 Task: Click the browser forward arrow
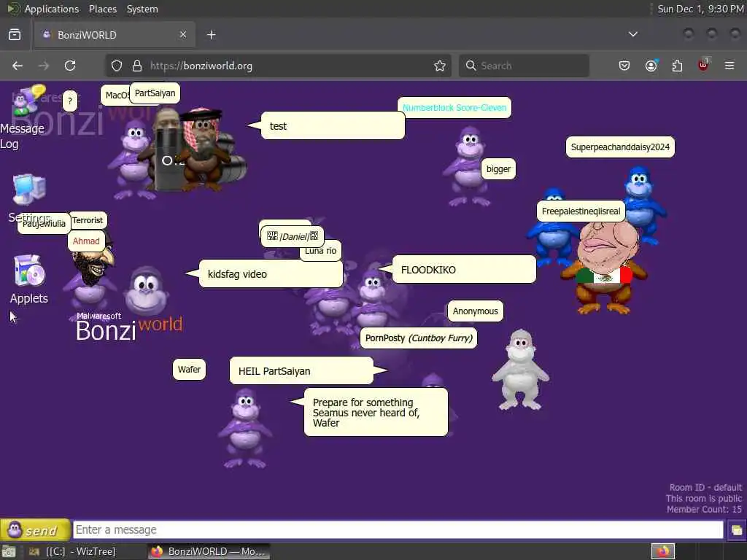pyautogui.click(x=43, y=66)
